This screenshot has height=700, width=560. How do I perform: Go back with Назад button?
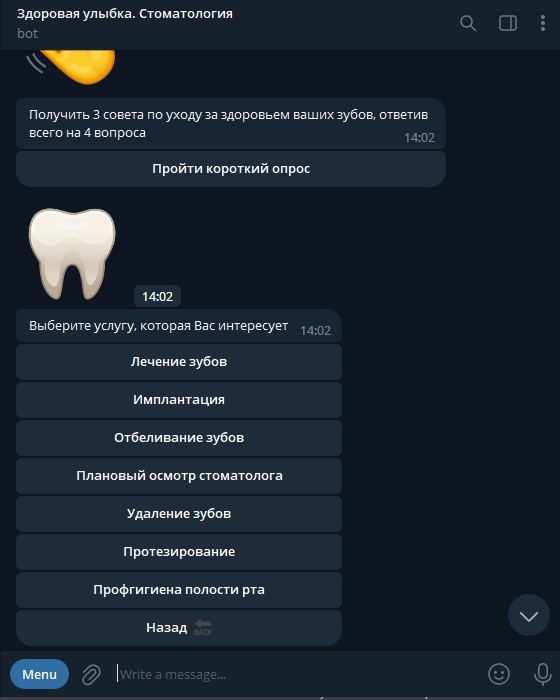coord(179,628)
